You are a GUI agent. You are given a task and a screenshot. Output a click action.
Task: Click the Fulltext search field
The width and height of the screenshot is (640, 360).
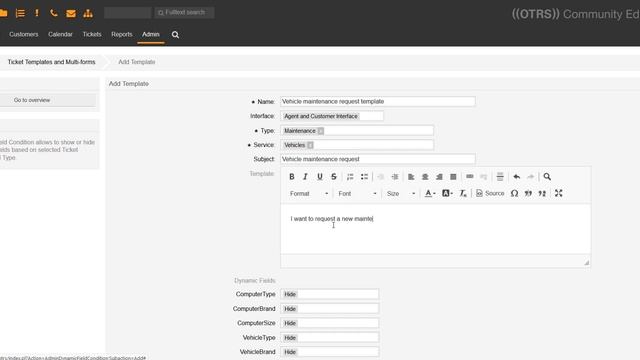tap(184, 13)
